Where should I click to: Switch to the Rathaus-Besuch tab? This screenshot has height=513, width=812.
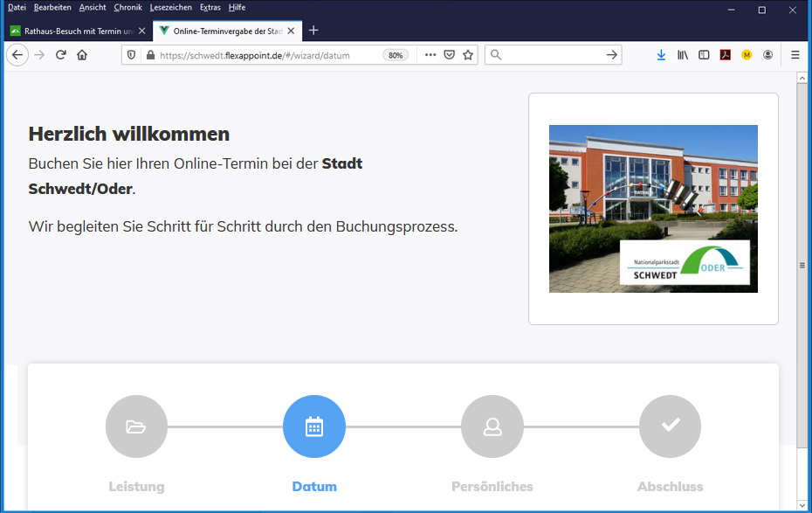click(x=74, y=29)
